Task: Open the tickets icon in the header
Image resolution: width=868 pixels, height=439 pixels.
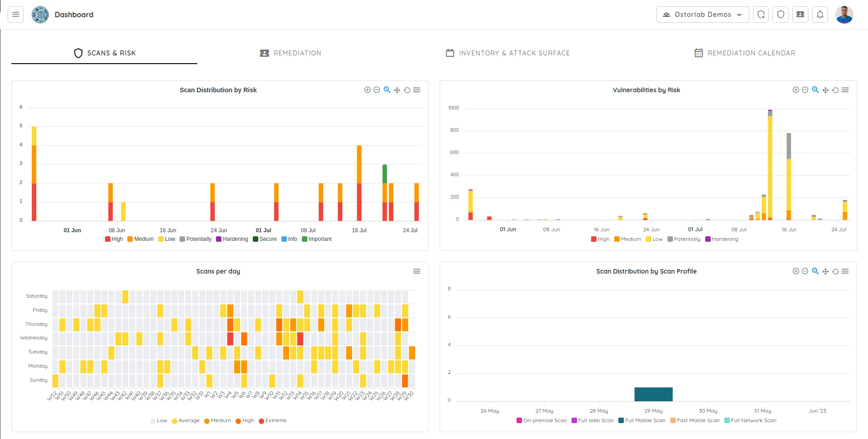Action: coord(800,14)
